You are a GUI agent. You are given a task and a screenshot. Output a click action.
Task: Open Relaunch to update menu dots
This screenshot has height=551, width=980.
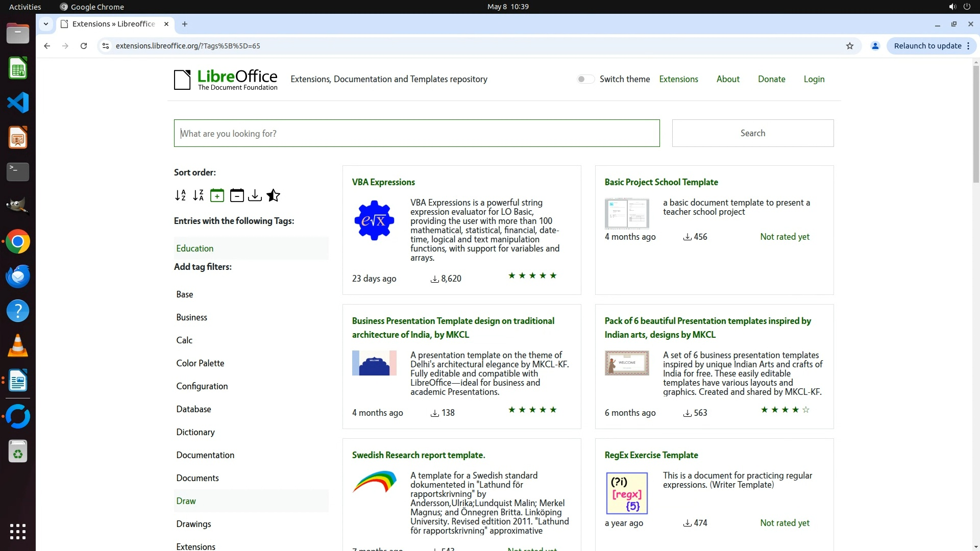pyautogui.click(x=968, y=46)
